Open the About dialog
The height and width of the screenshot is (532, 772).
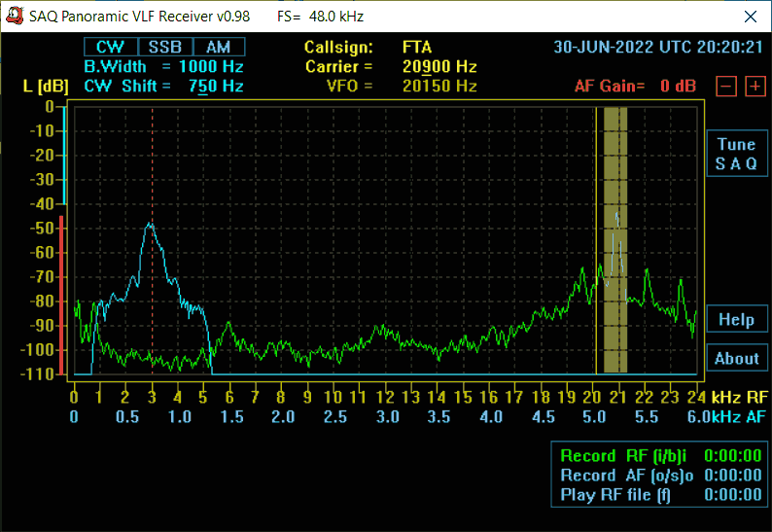[736, 358]
